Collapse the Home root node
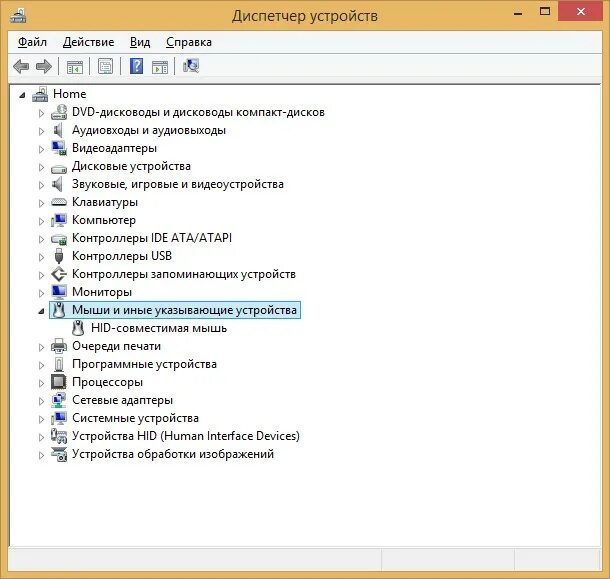The image size is (610, 579). point(22,95)
